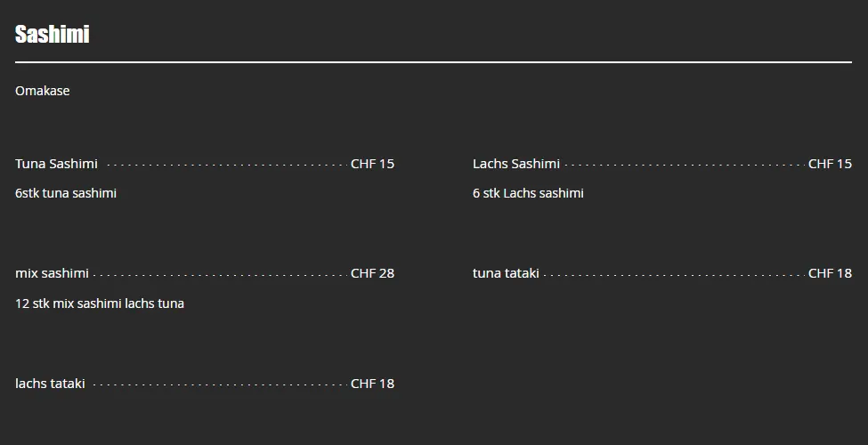Viewport: 868px width, 445px height.
Task: Select the tuna tataki menu item
Action: point(506,273)
